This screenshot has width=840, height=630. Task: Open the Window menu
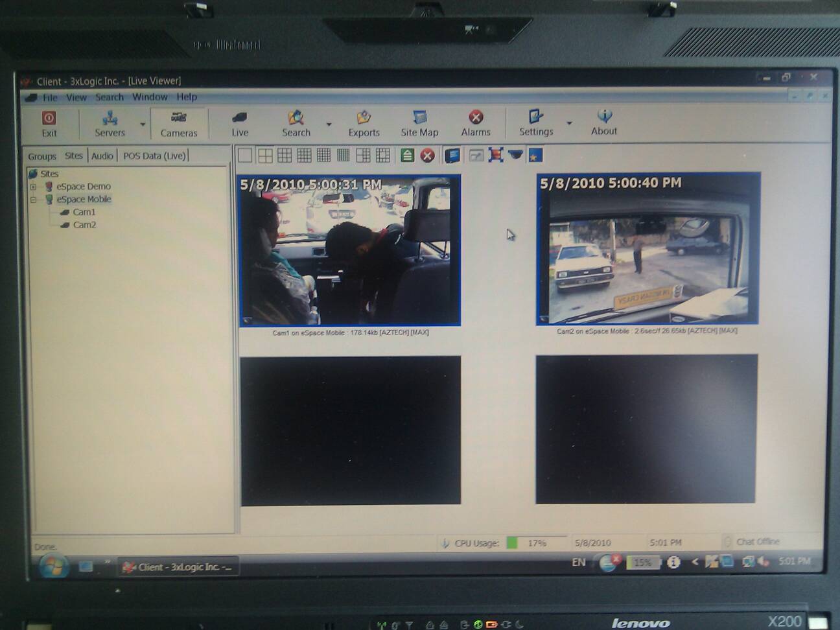click(x=150, y=97)
